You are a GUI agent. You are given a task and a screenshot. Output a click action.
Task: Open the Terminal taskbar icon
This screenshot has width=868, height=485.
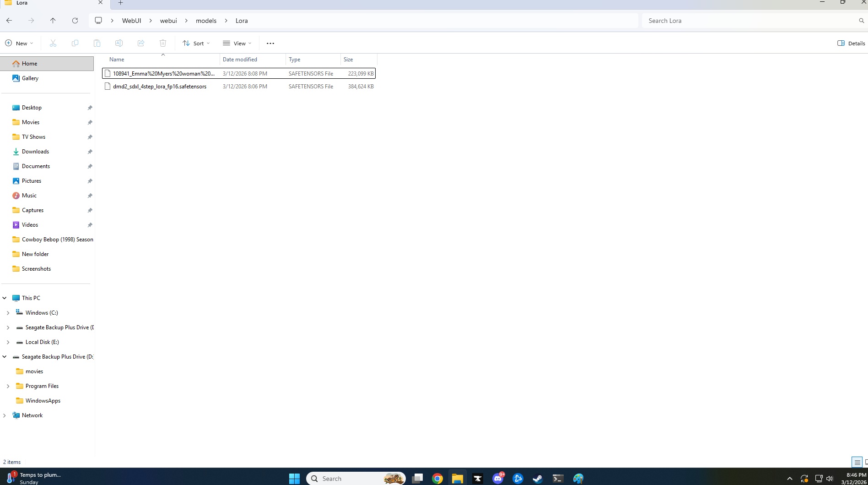[x=558, y=479]
